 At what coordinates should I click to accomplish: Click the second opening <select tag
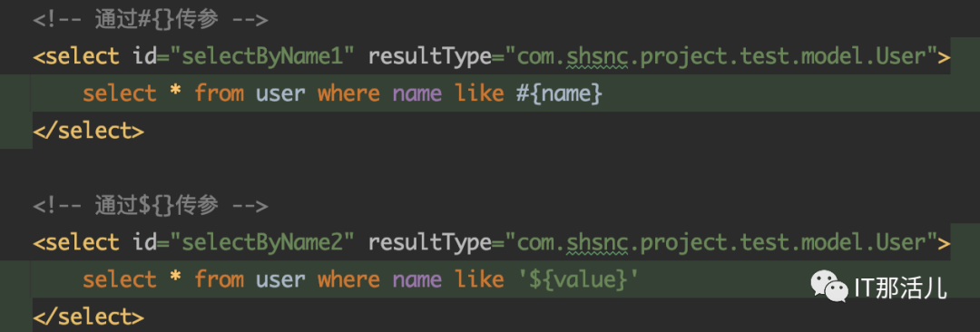pos(75,242)
